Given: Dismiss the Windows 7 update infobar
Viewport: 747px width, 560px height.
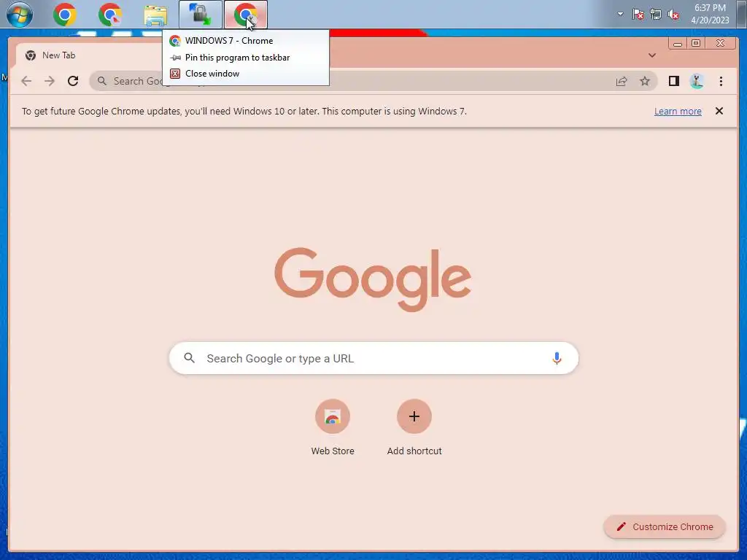Looking at the screenshot, I should coord(719,111).
